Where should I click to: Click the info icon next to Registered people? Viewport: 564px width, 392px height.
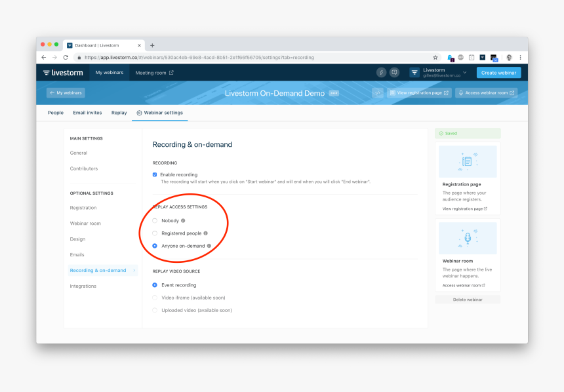pyautogui.click(x=206, y=233)
